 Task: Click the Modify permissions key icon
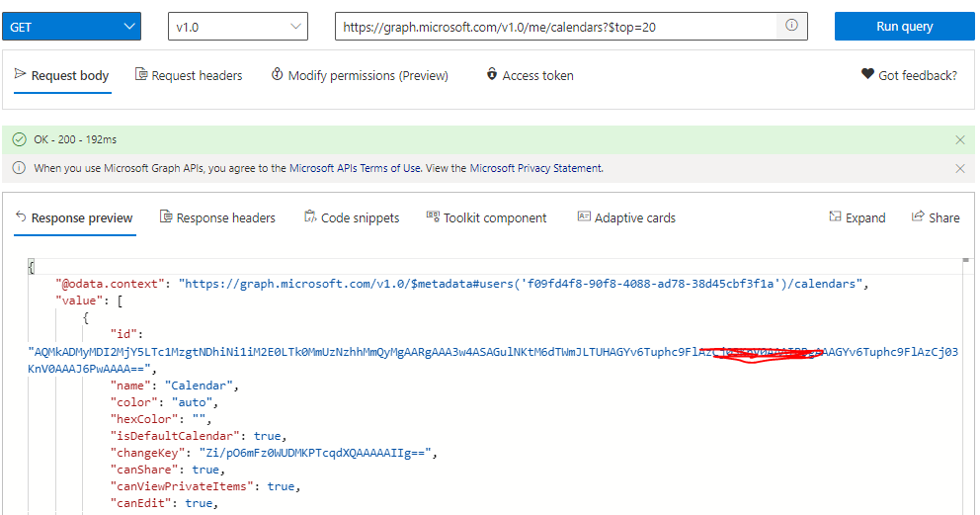point(277,74)
